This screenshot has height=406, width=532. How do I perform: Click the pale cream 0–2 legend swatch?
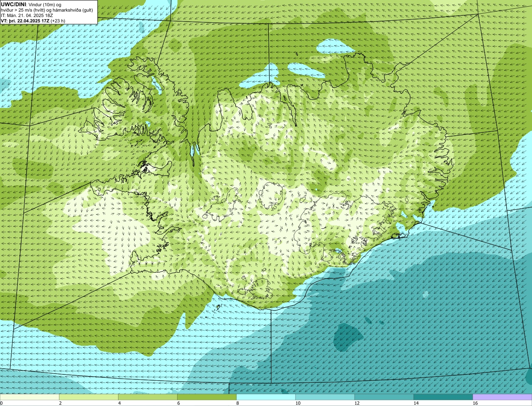click(x=30, y=397)
